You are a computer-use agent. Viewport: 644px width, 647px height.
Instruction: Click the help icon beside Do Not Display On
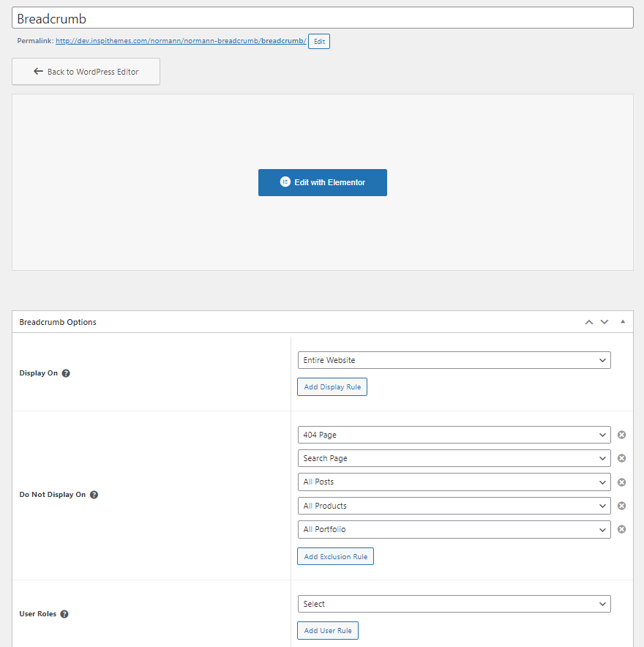(x=94, y=495)
